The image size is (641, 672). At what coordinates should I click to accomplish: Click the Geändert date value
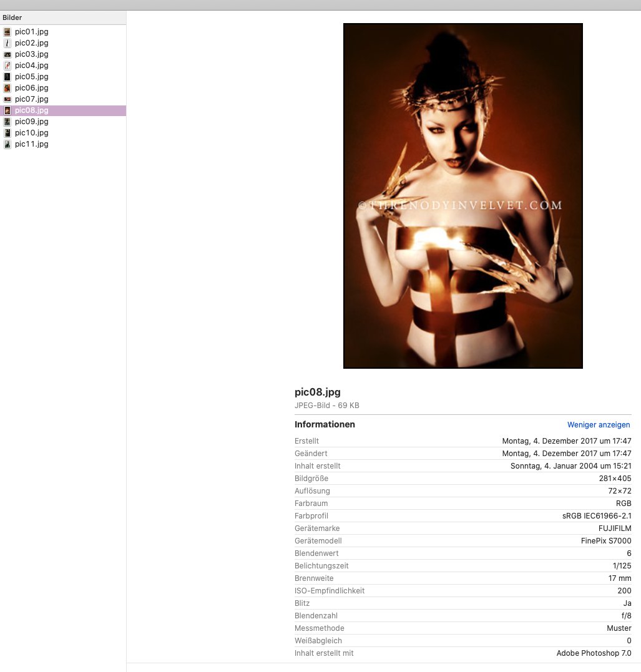(566, 454)
